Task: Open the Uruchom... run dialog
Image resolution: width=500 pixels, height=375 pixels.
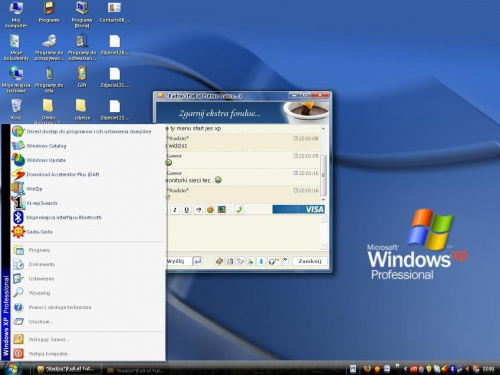Action: [88, 322]
